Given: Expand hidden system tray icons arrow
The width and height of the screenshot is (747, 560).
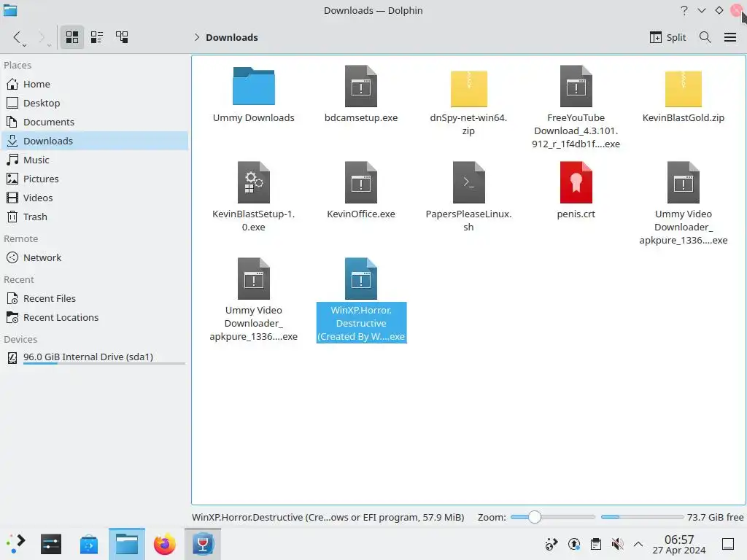Looking at the screenshot, I should (x=638, y=544).
